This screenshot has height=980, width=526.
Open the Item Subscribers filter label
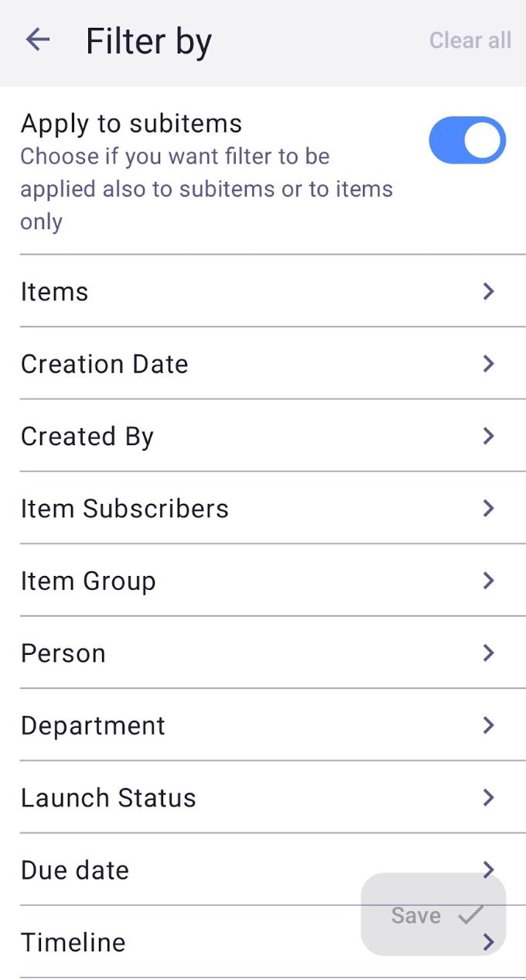coord(125,509)
